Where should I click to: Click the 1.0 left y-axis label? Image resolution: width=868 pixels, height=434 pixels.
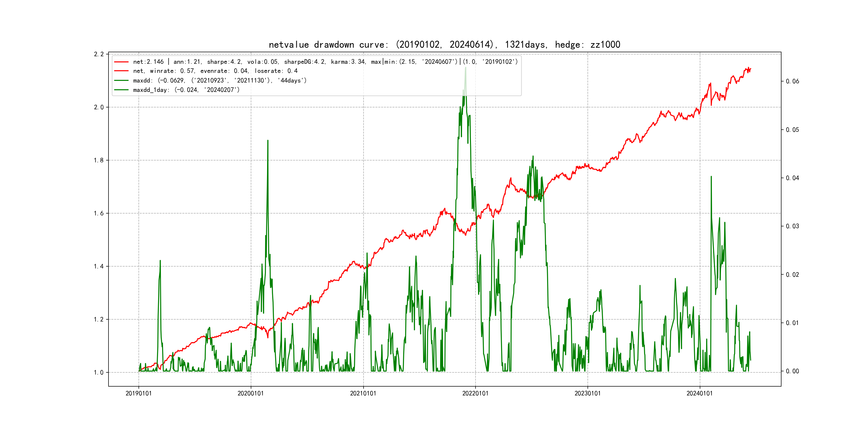[99, 372]
